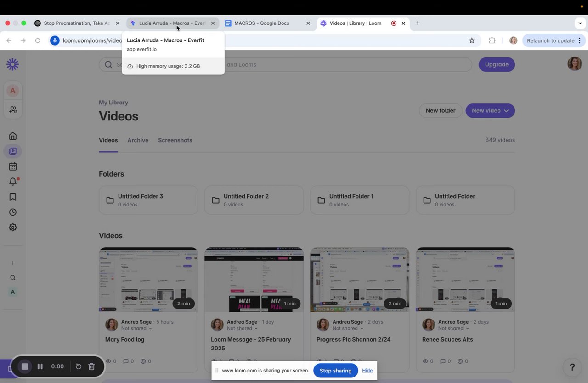
Task: Go back to the previous page
Action: (x=9, y=40)
